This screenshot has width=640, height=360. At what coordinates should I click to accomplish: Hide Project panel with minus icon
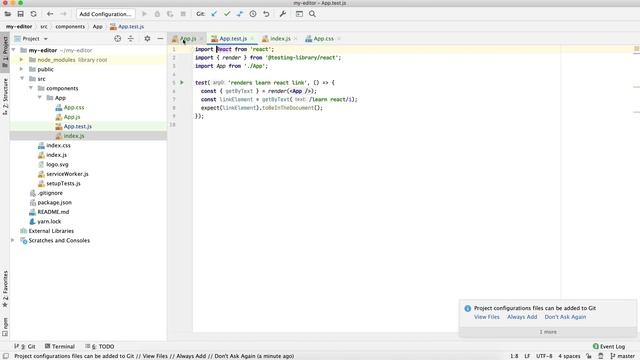tap(160, 38)
